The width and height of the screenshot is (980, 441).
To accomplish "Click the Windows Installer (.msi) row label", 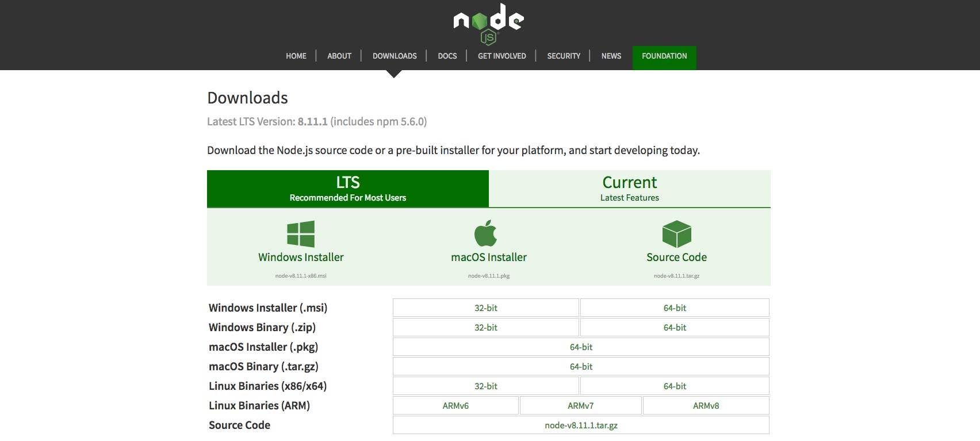I will [x=268, y=308].
